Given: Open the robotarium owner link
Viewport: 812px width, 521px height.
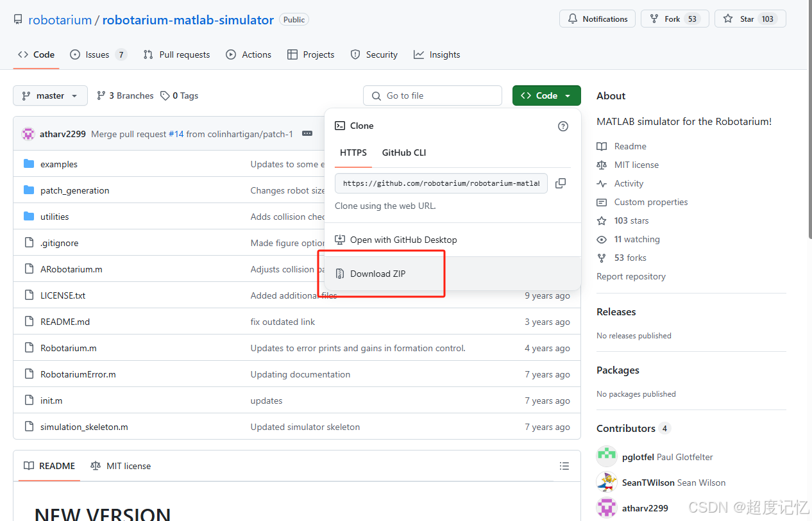Looking at the screenshot, I should [x=60, y=20].
